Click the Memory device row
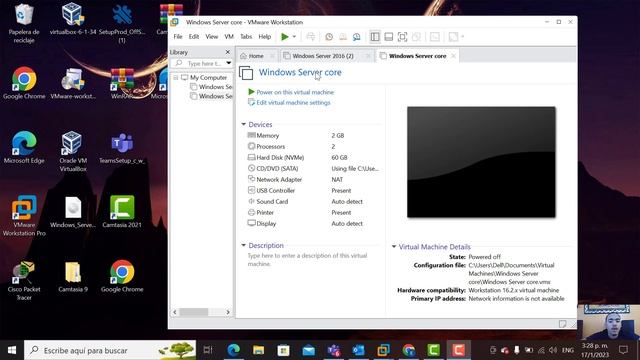The height and width of the screenshot is (360, 640). (313, 136)
